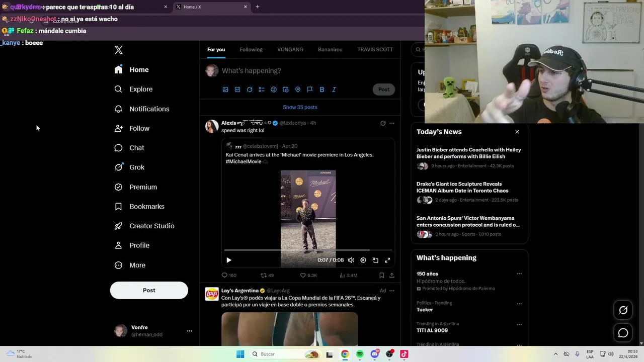This screenshot has height=362, width=644.
Task: Switch to the Bananirou tab
Action: point(330,49)
